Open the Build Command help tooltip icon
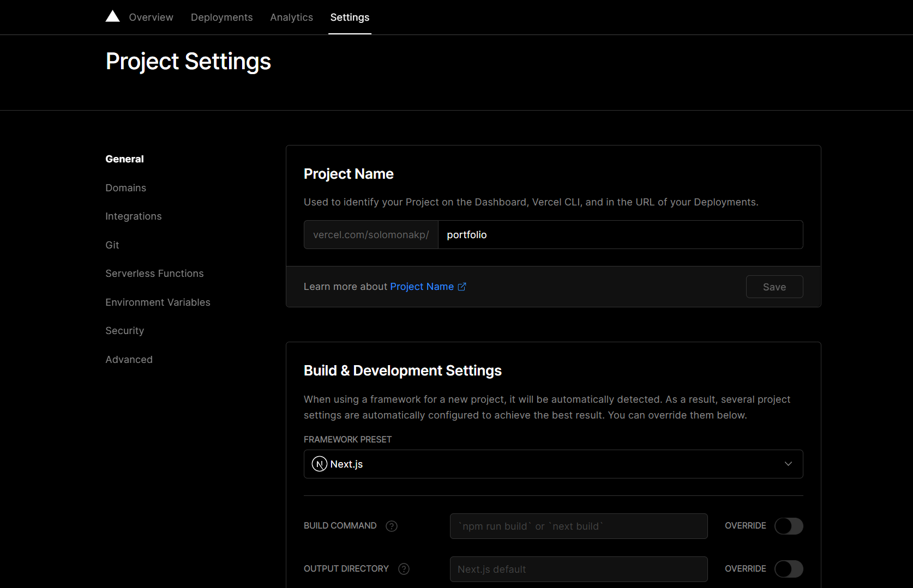This screenshot has height=588, width=913. [392, 526]
